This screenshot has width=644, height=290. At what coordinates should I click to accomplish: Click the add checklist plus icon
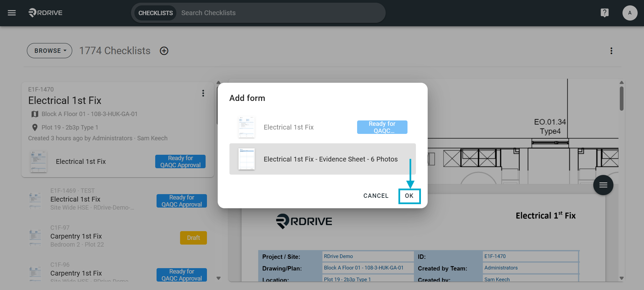[164, 51]
